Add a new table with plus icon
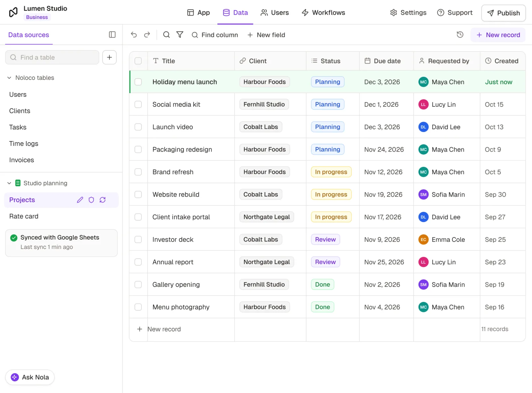 point(109,57)
